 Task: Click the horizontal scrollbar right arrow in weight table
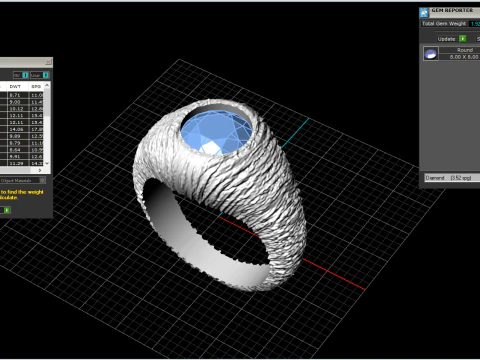40,170
